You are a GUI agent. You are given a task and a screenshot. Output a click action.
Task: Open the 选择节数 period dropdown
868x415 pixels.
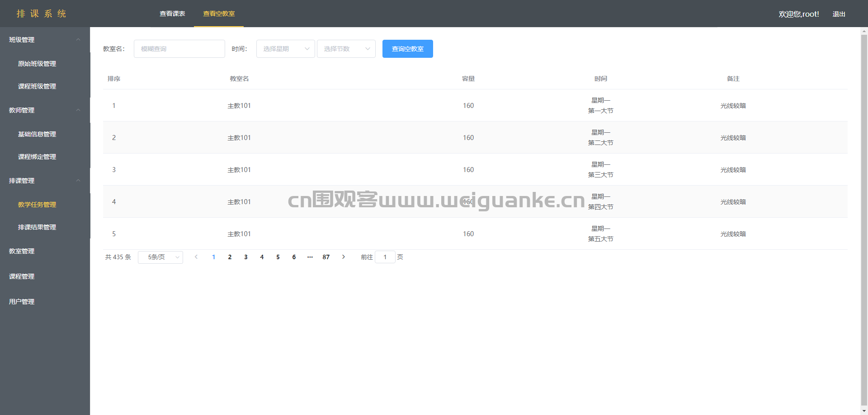click(346, 49)
